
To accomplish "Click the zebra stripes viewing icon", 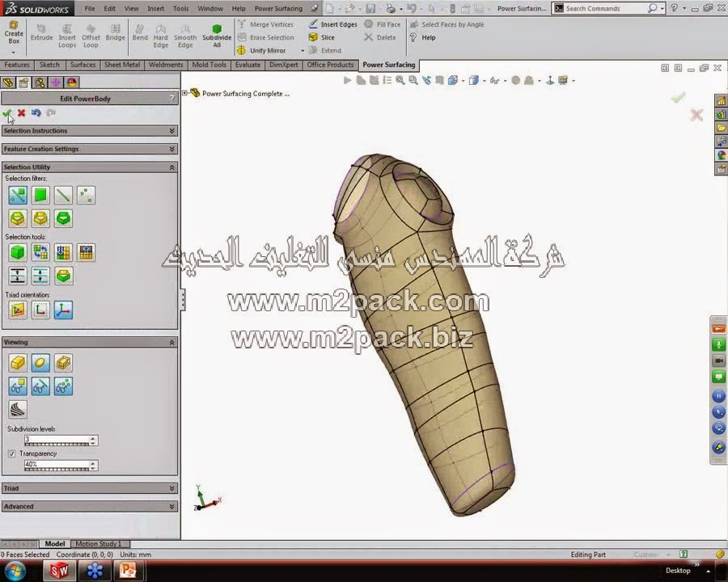I will [x=18, y=409].
